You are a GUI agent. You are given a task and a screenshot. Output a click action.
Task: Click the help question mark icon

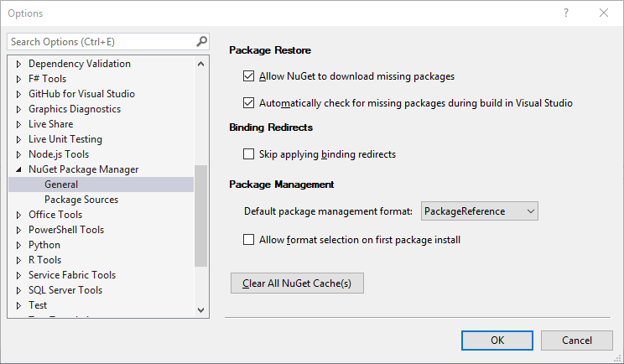click(x=565, y=13)
